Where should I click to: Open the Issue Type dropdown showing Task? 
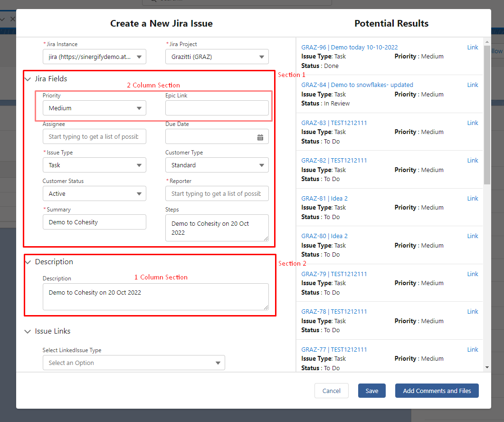[95, 165]
